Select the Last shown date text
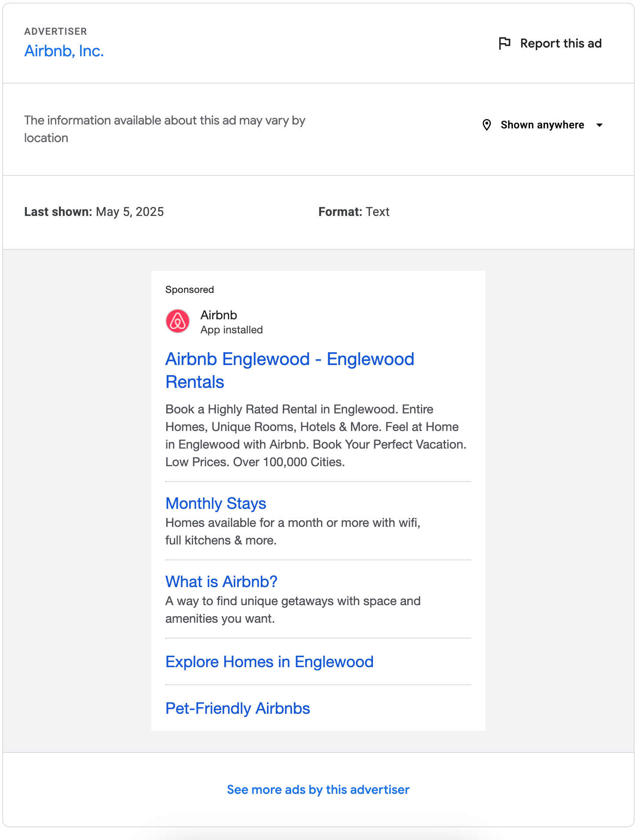Screen dimensions: 636x840 tap(94, 212)
